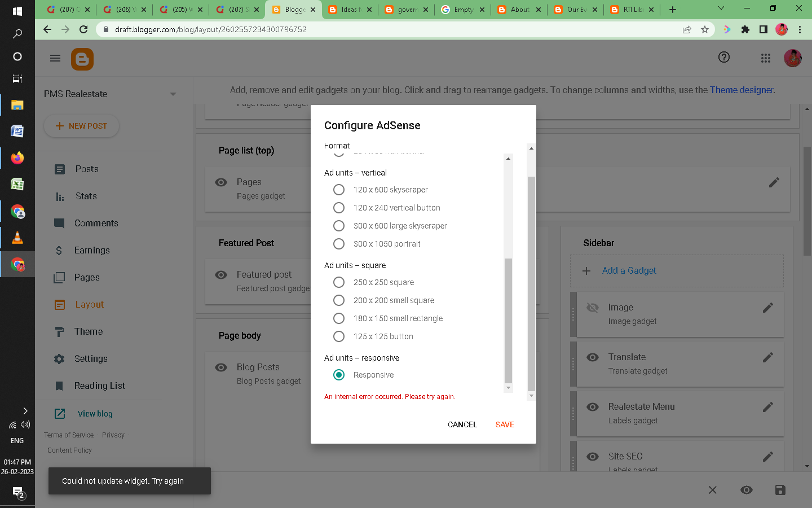This screenshot has width=812, height=508.
Task: Open the help question mark icon
Action: (724, 57)
